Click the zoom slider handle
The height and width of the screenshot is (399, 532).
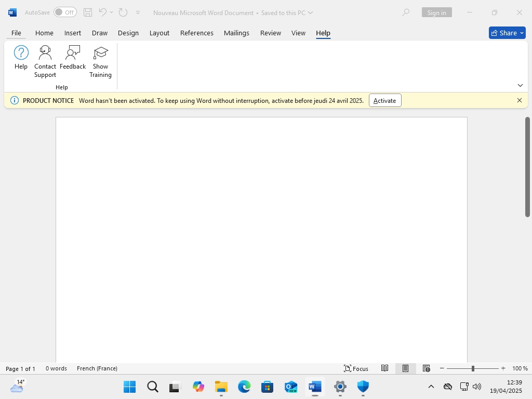(473, 368)
